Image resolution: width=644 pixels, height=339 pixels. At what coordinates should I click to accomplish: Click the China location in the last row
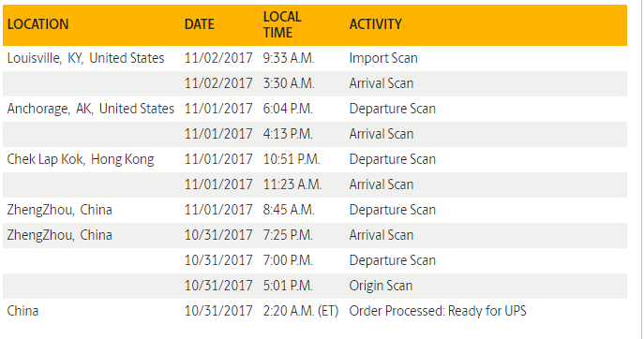(22, 311)
